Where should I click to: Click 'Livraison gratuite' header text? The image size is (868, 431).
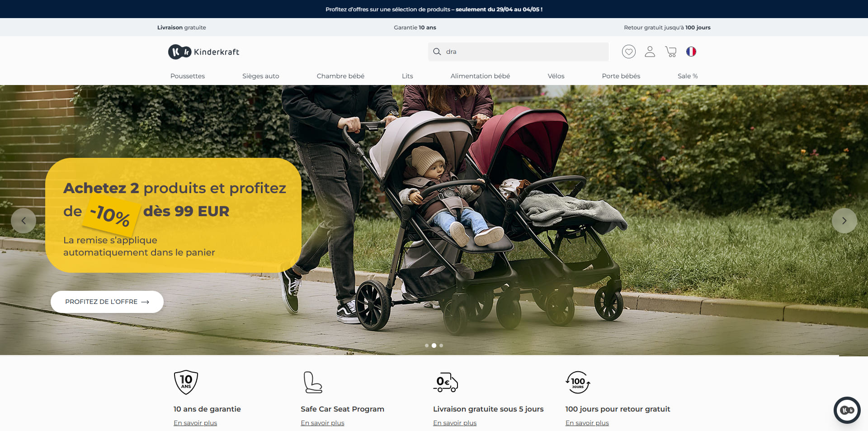point(182,28)
